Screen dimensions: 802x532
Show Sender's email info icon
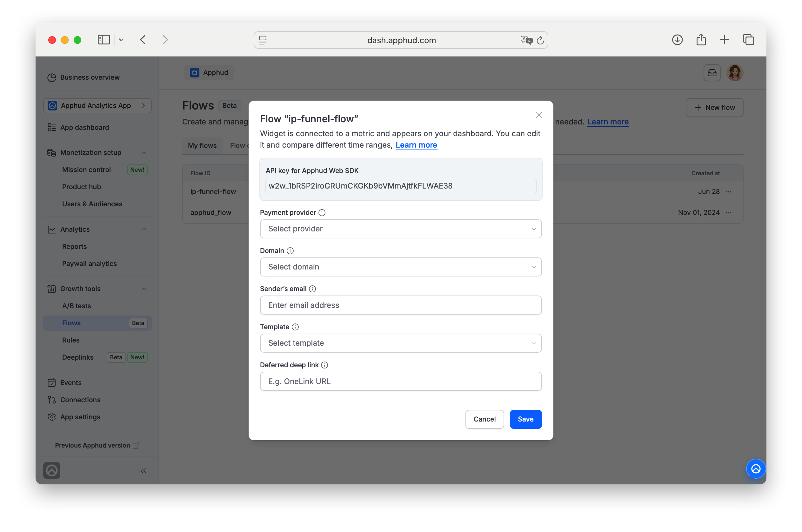tap(313, 289)
